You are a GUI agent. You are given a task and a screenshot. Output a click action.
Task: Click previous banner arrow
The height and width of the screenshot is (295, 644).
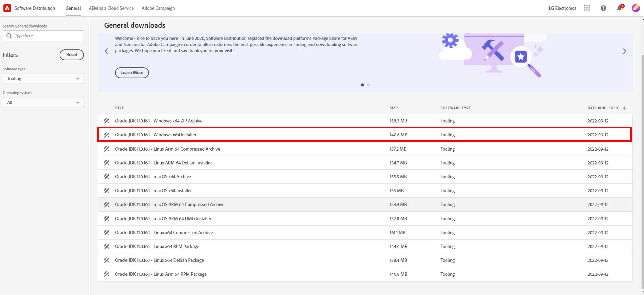(x=107, y=51)
